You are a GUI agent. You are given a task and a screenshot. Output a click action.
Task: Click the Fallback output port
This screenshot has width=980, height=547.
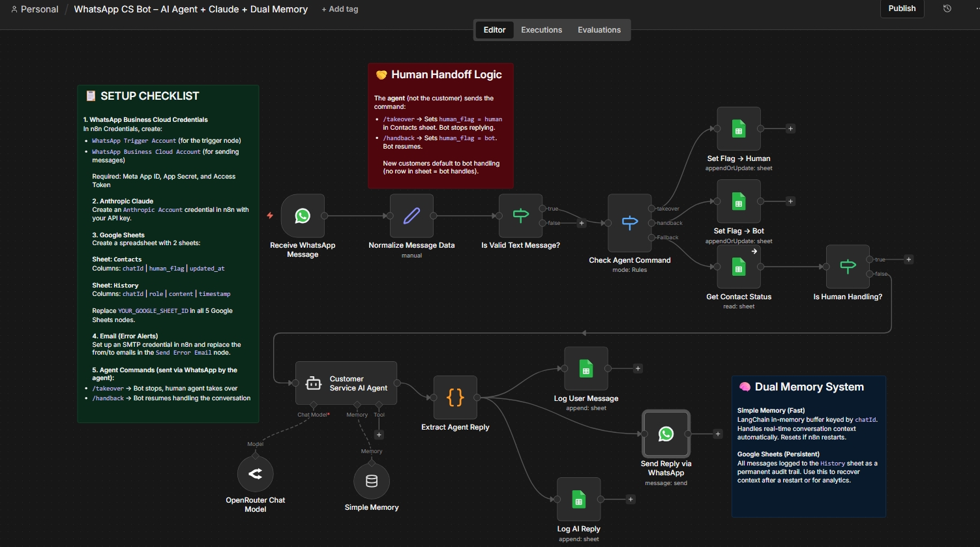[651, 237]
